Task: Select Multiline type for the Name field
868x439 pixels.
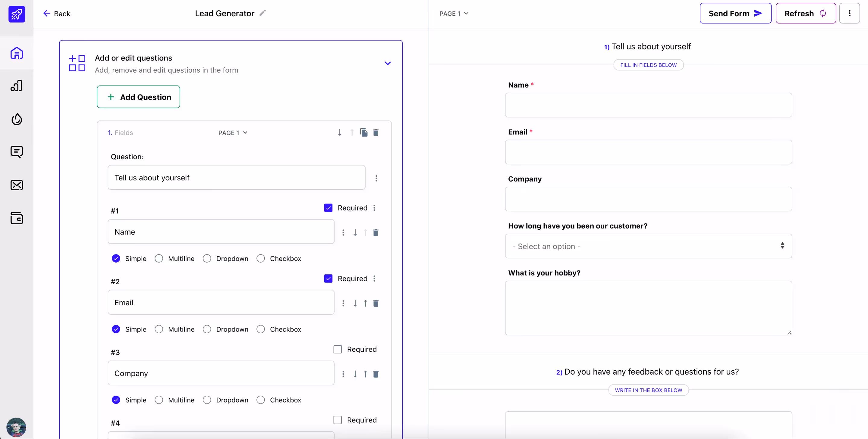Action: click(159, 258)
